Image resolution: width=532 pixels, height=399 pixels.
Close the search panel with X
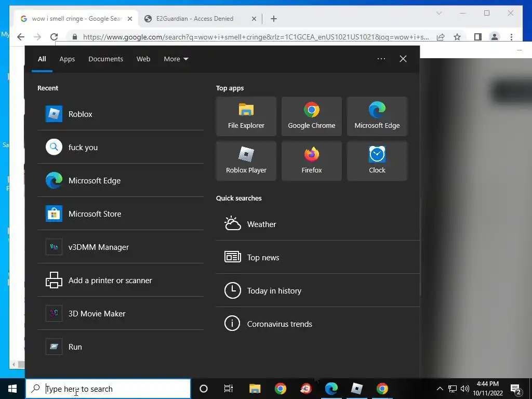[403, 59]
